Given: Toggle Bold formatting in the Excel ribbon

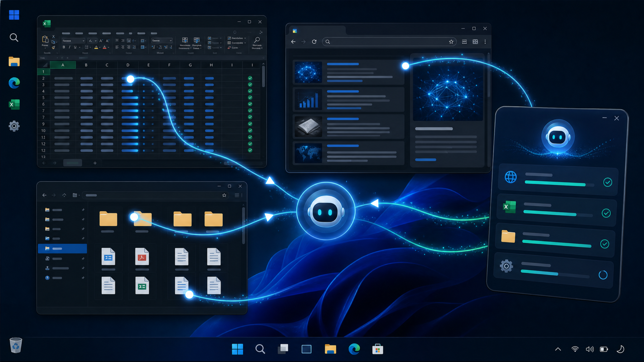Looking at the screenshot, I should click(x=64, y=47).
